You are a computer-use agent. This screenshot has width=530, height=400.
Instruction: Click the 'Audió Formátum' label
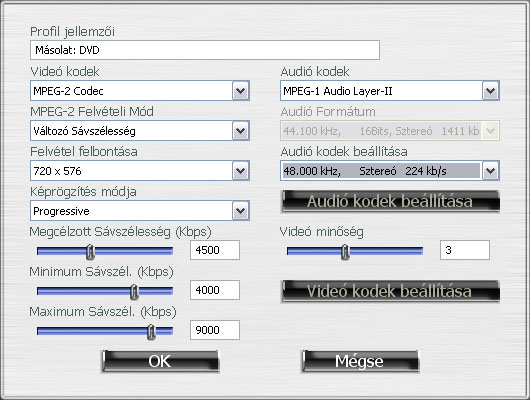328,112
